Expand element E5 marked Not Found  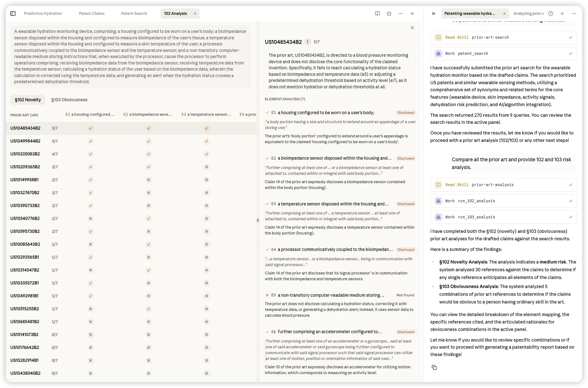340,295
